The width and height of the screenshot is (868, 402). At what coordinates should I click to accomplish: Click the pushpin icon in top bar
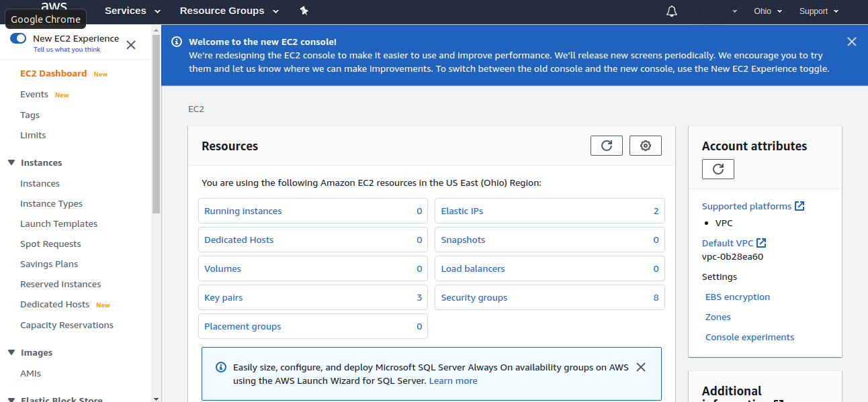click(x=304, y=11)
